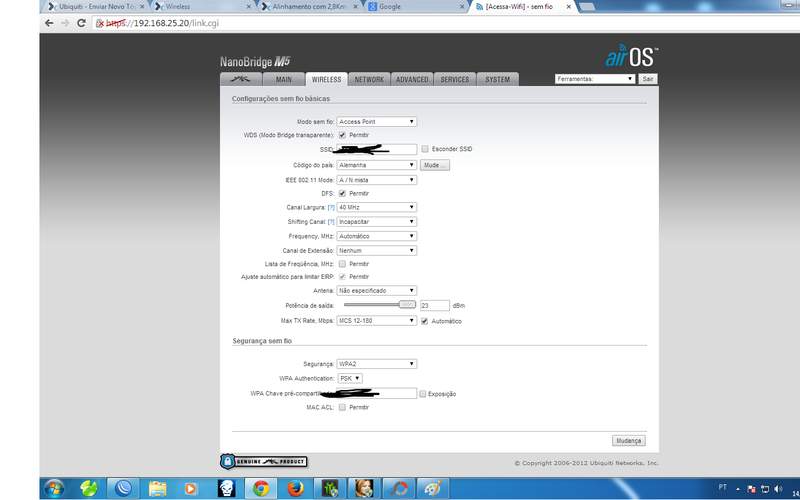Click the Mude country button
Image resolution: width=800 pixels, height=500 pixels.
tap(435, 165)
